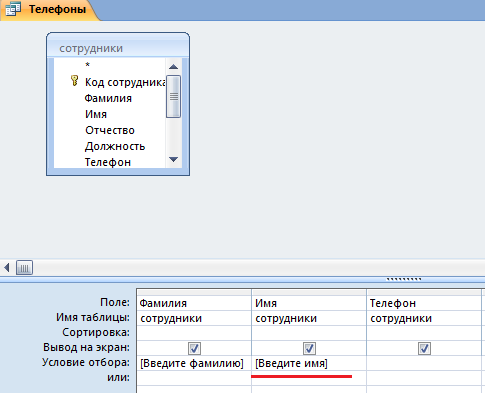The width and height of the screenshot is (485, 393).
Task: Click the field list vertical scrollbar thumb
Action: tap(173, 97)
